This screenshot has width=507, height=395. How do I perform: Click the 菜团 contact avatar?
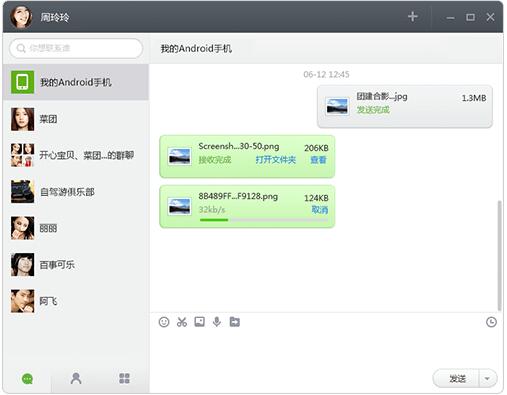click(x=22, y=119)
